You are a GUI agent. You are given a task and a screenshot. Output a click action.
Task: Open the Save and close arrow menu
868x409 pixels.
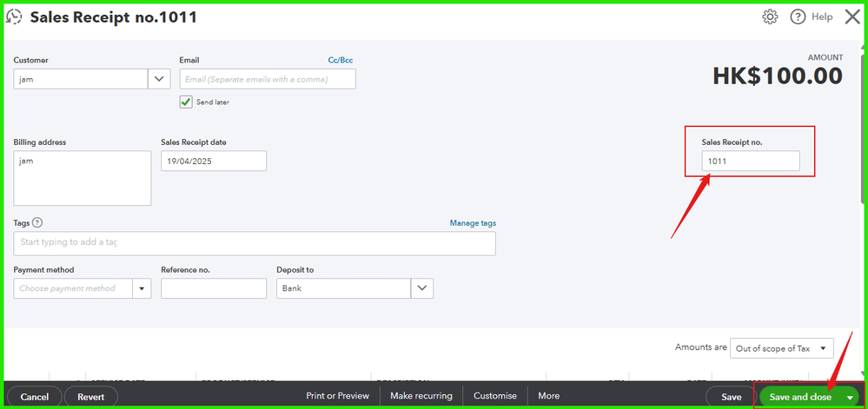click(x=850, y=398)
